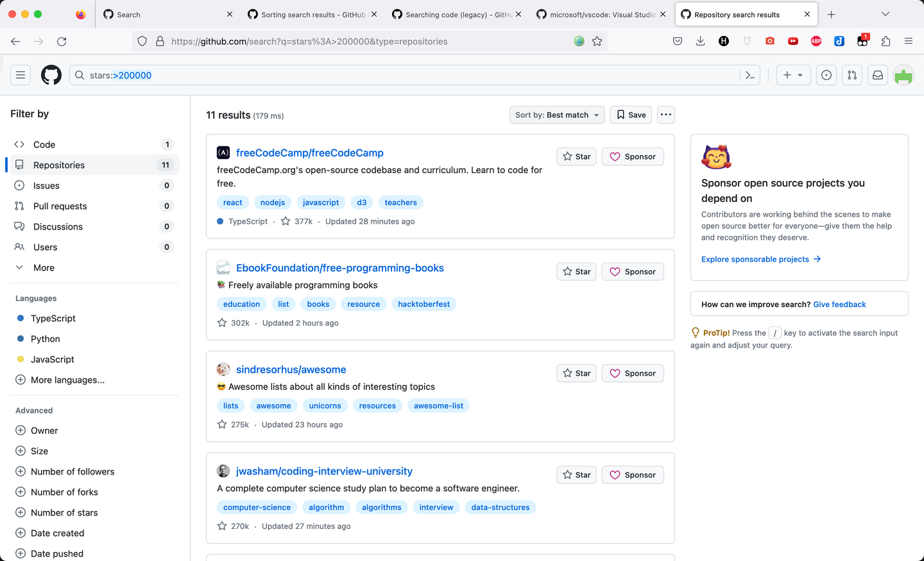This screenshot has height=561, width=924.
Task: Go to GitHub homepage via Octocat logo
Action: coord(51,75)
